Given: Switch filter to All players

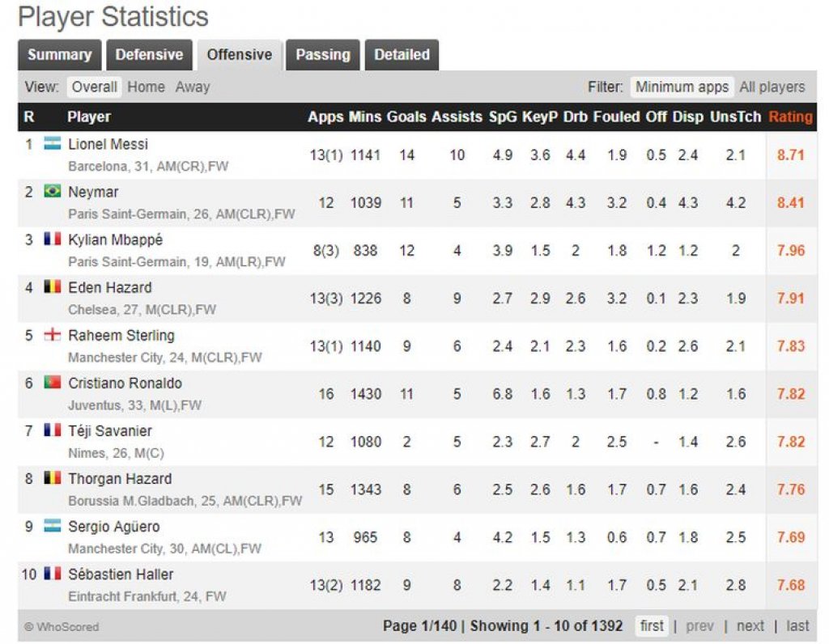Looking at the screenshot, I should click(x=772, y=87).
